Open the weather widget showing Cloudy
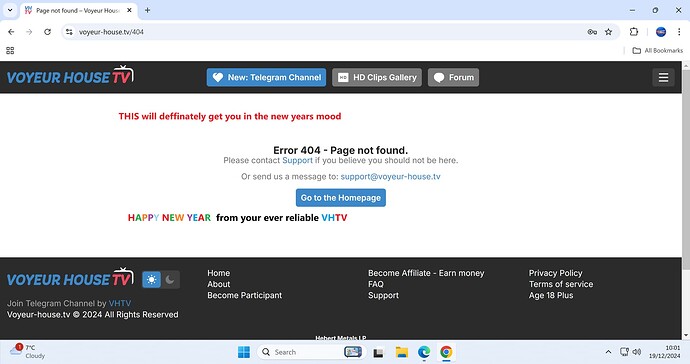The height and width of the screenshot is (364, 690). (x=27, y=352)
